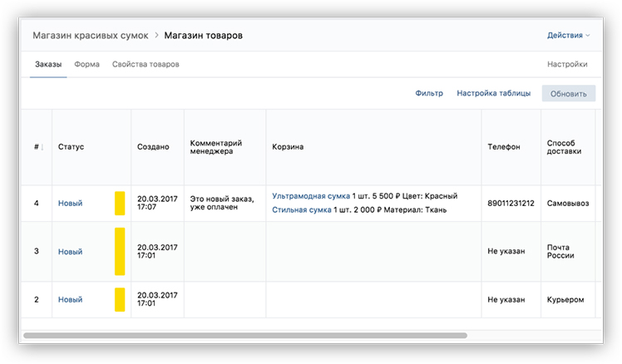
Task: Open Новый status of order 3
Action: pyautogui.click(x=70, y=252)
